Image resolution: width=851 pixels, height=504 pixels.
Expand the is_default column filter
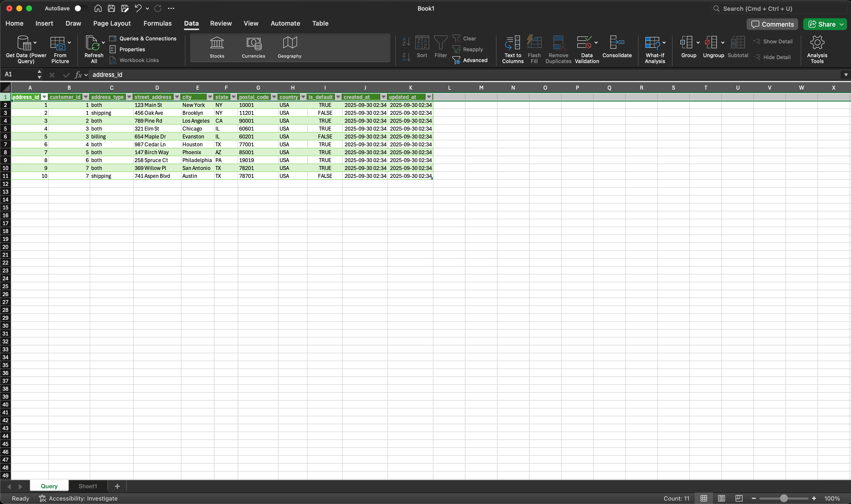pyautogui.click(x=338, y=97)
